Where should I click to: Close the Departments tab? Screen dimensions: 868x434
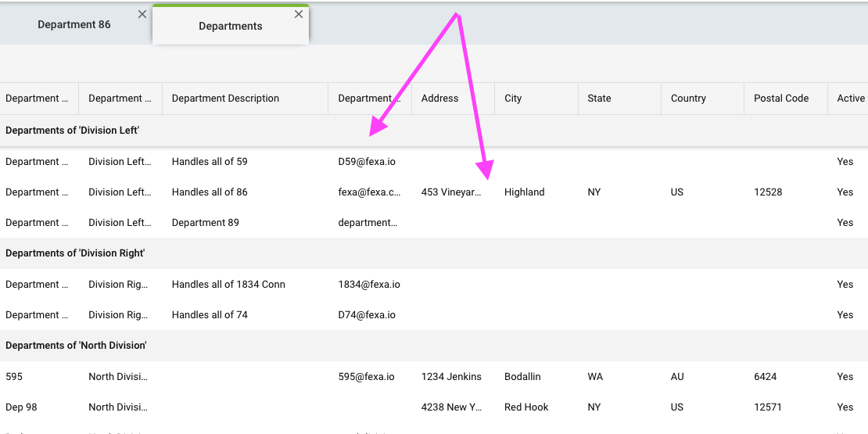[298, 14]
